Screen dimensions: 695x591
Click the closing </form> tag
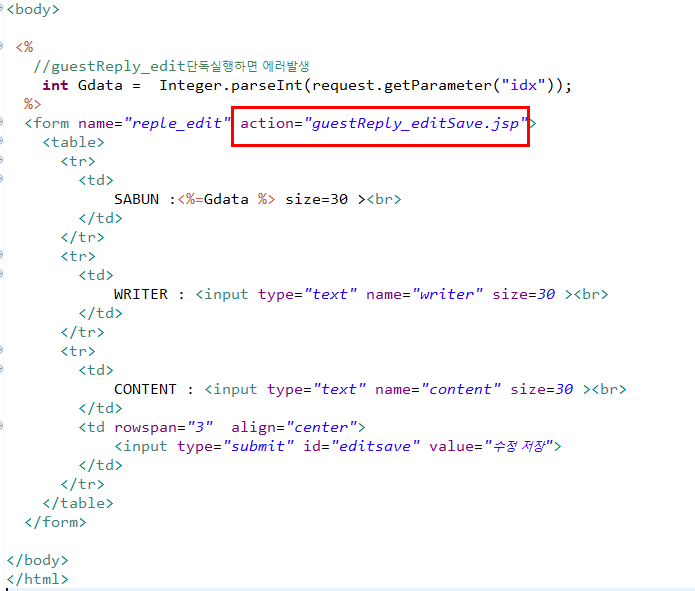[x=56, y=522]
